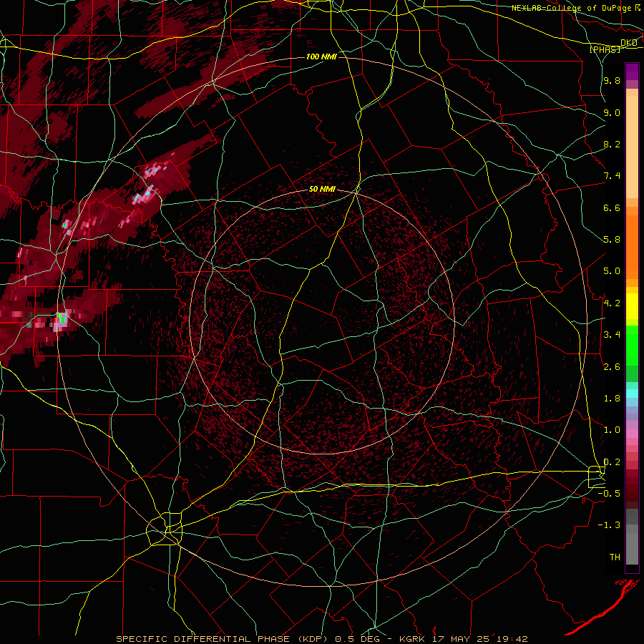The image size is (644, 644).
Task: Click the 2.6 scale value
Action: coord(612,366)
